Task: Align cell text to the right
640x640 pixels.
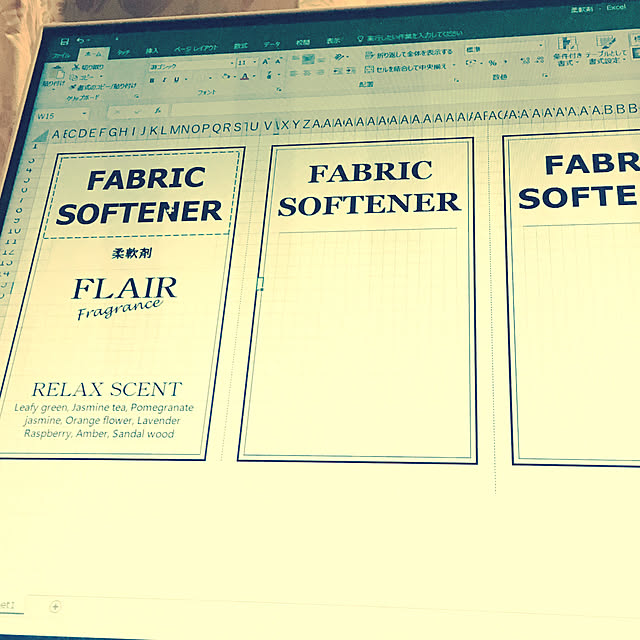Action: (x=321, y=72)
